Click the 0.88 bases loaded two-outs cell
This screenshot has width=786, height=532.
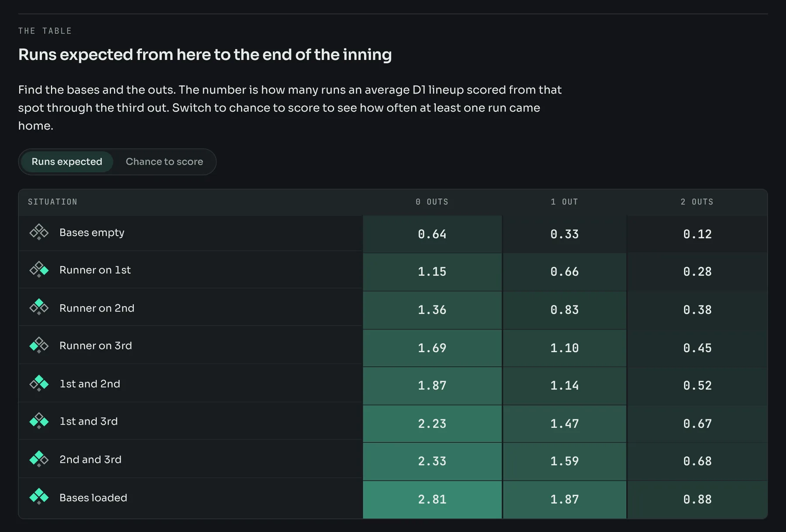[697, 499]
